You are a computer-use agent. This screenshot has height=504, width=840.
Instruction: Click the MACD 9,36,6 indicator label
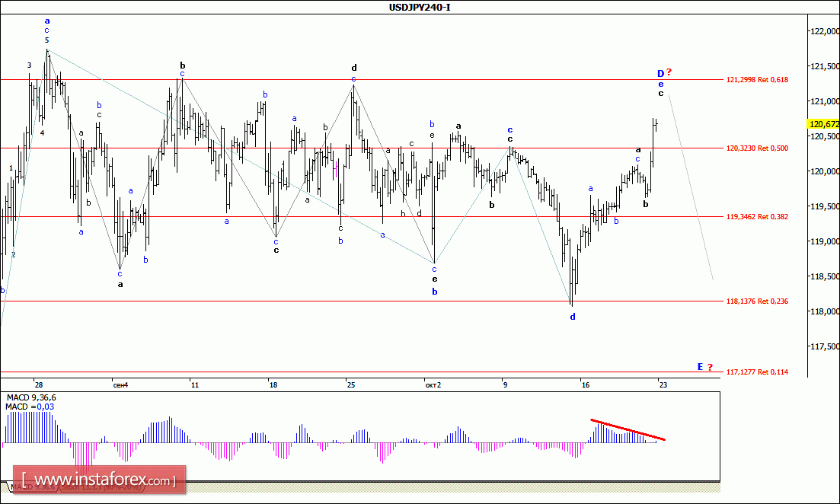(x=31, y=398)
